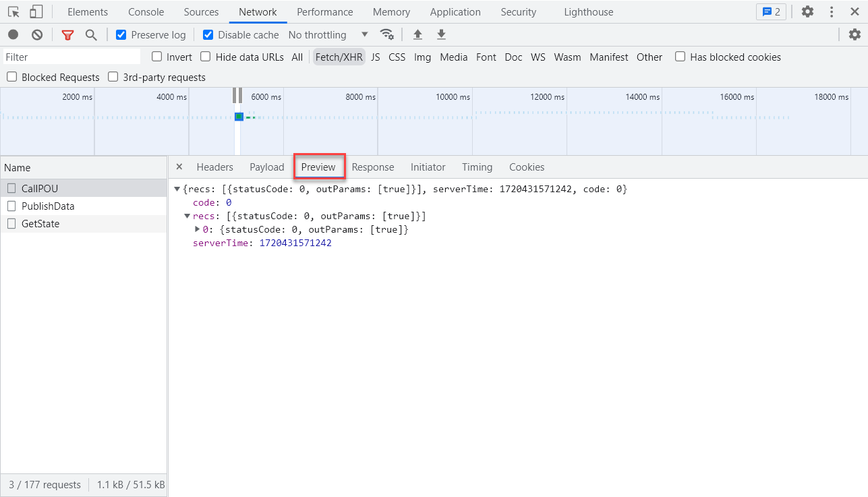The width and height of the screenshot is (868, 497).
Task: Check Has blocked cookies option
Action: click(x=681, y=57)
